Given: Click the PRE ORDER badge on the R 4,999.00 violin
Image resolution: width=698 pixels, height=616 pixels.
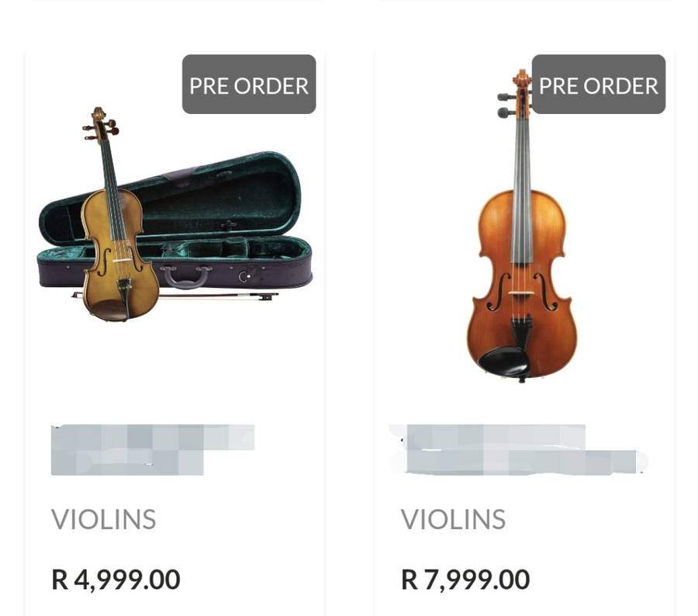Looking at the screenshot, I should pyautogui.click(x=249, y=85).
